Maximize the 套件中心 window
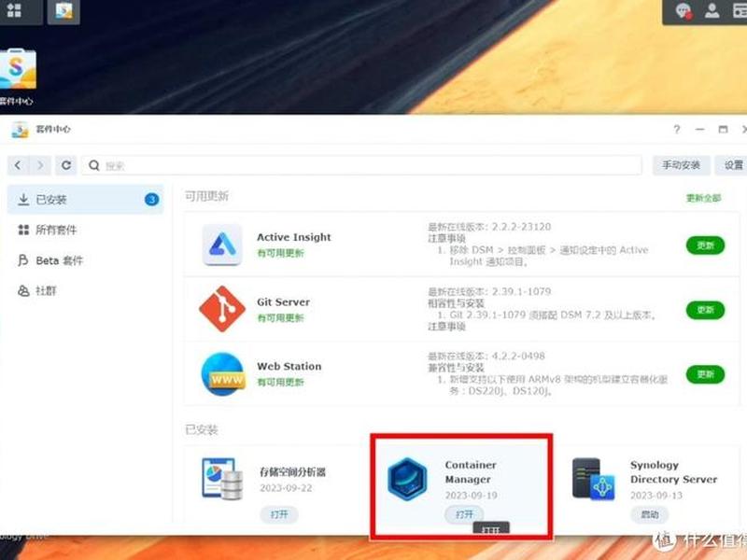This screenshot has width=747, height=560. point(723,130)
